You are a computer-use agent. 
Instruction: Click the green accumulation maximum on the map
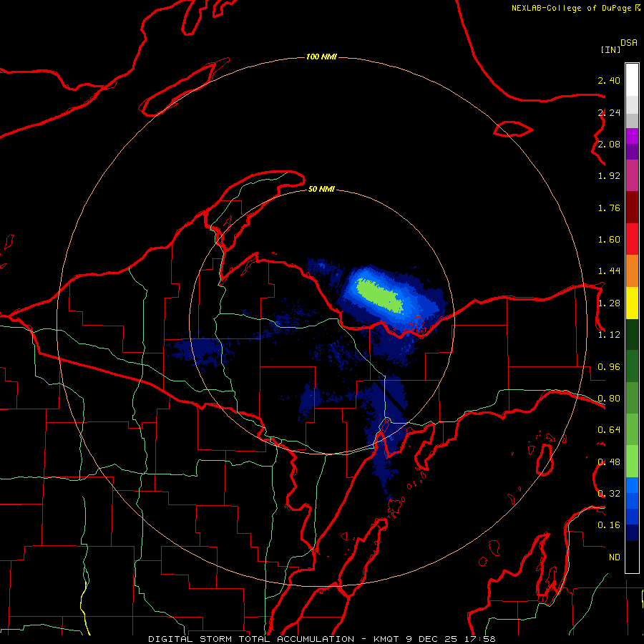click(x=380, y=296)
